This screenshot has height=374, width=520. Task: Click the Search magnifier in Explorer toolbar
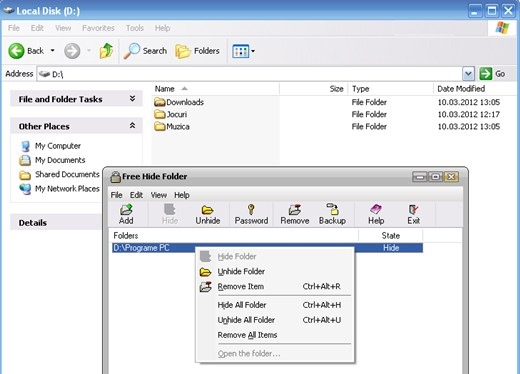pos(132,51)
